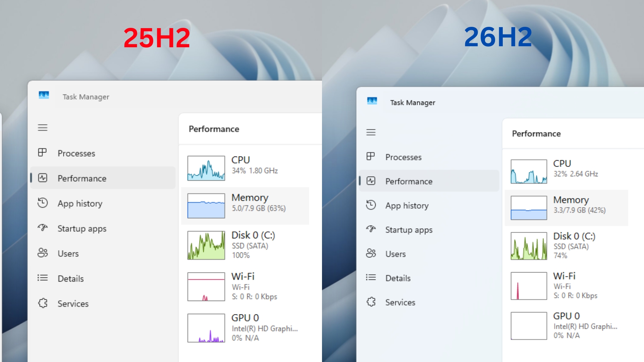
Task: Select CPU 34% graph thumbnail in 25H2
Action: pos(206,168)
